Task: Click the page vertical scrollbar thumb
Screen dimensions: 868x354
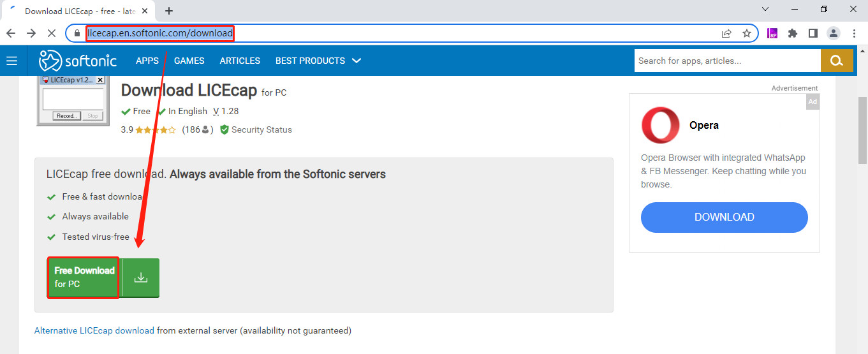Action: (862, 130)
